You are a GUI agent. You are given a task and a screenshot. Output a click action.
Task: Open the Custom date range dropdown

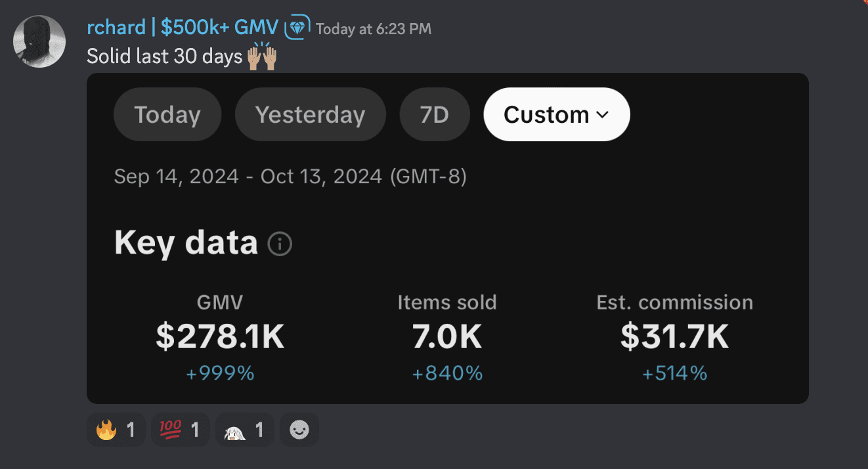pyautogui.click(x=556, y=114)
